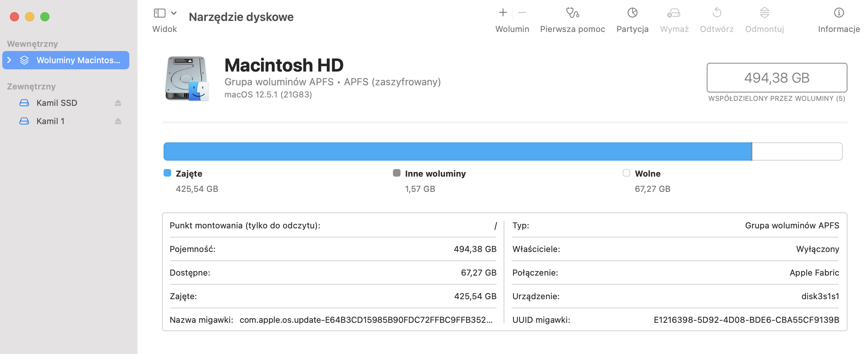Run Pierwsza pomoc stethoscope icon
Image resolution: width=868 pixels, height=354 pixels.
pos(572,13)
